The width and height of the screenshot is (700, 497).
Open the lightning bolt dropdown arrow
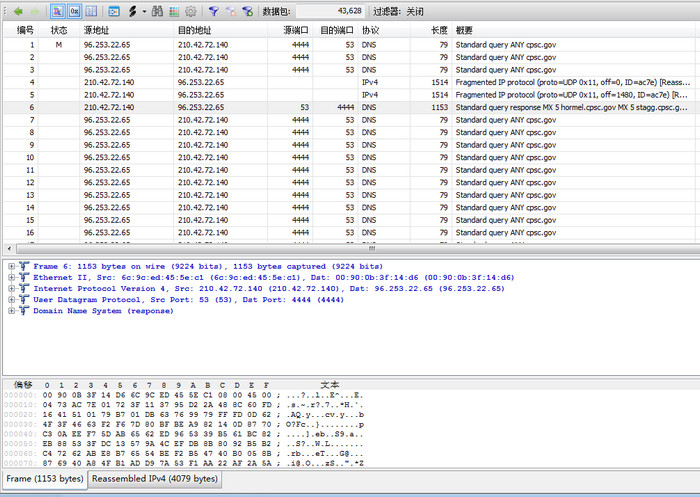pyautogui.click(x=142, y=11)
